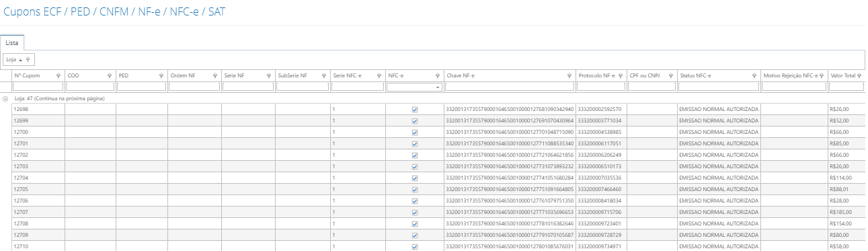Click the value R$114,00
Screen dimensions: 868x251
coord(841,178)
